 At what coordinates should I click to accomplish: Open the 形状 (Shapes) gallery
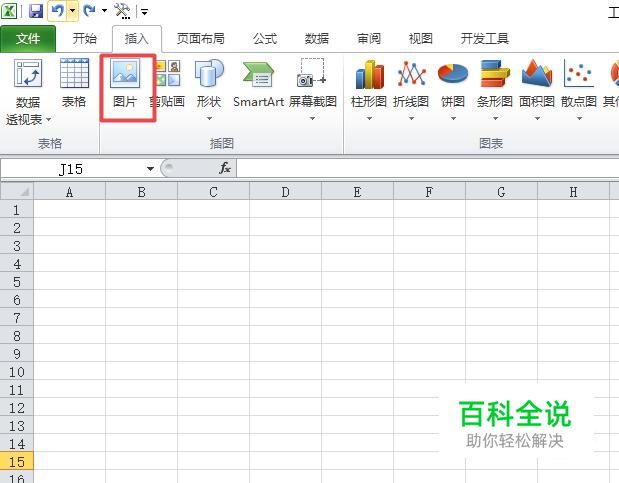coord(209,89)
